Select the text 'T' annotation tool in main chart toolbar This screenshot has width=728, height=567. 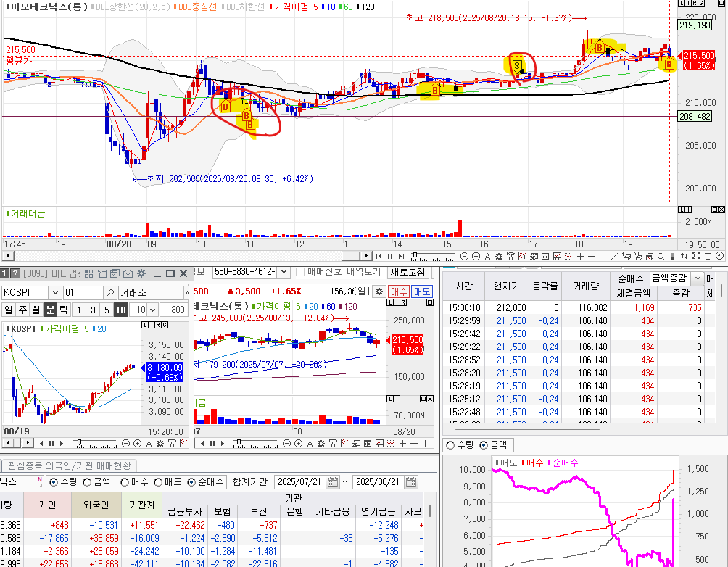coord(708,256)
